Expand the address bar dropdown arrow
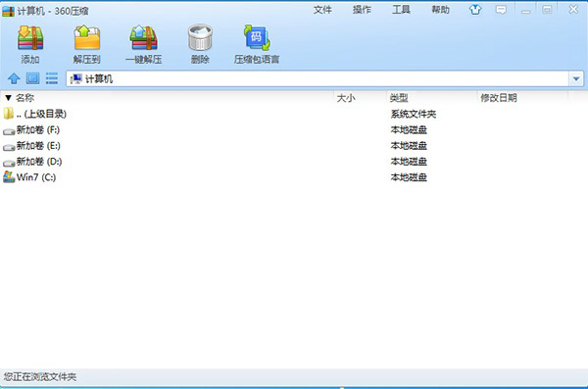588x389 pixels. 576,78
